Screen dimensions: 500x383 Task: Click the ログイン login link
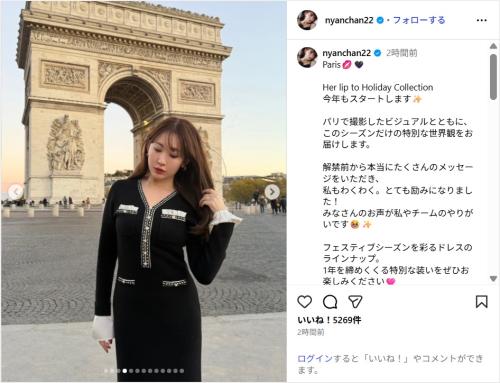pos(315,359)
